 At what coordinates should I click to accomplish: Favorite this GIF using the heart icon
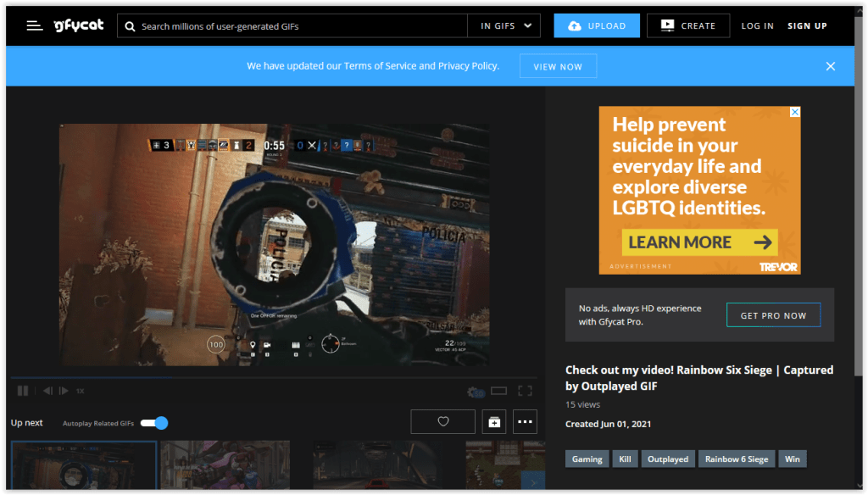tap(442, 420)
